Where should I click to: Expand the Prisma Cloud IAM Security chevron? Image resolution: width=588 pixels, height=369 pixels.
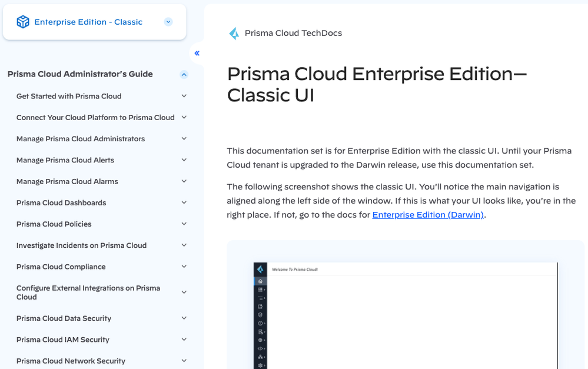[184, 340]
